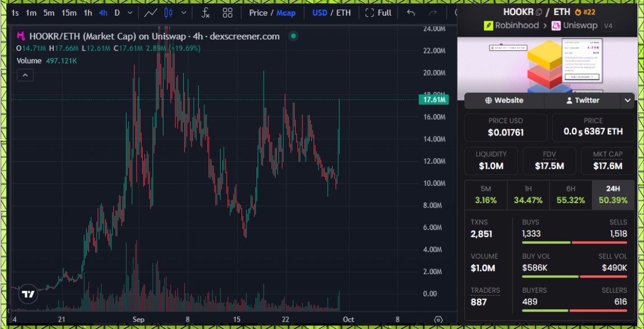
Task: Click the PRICE USD $0.01761 box
Action: tap(506, 128)
